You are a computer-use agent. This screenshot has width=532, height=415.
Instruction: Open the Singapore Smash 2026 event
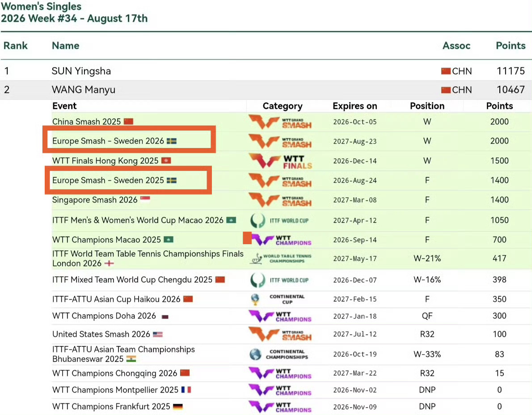coord(95,200)
